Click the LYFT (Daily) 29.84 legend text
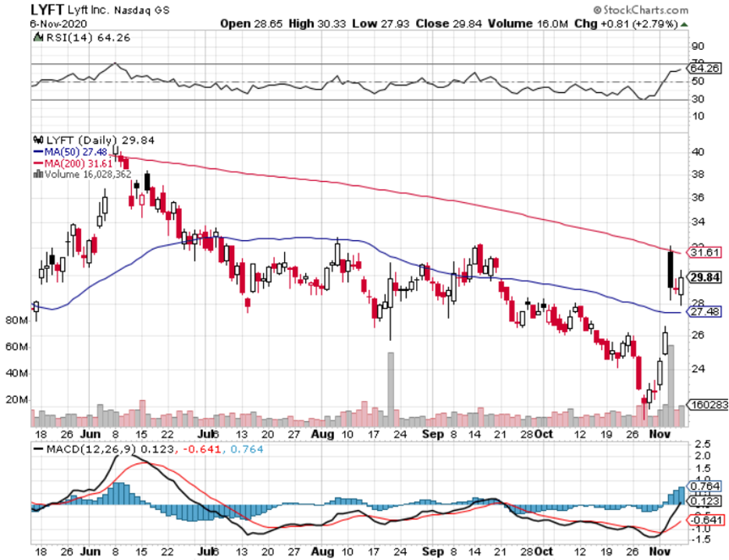Image resolution: width=729 pixels, height=560 pixels. [101, 140]
